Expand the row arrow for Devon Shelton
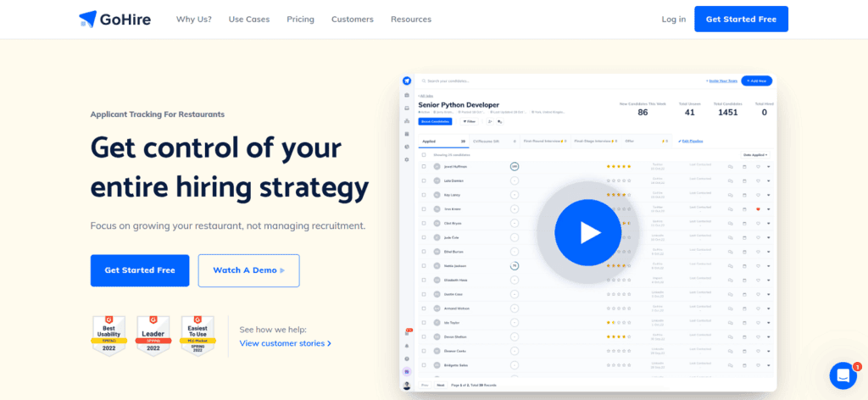This screenshot has height=400, width=868. point(768,336)
